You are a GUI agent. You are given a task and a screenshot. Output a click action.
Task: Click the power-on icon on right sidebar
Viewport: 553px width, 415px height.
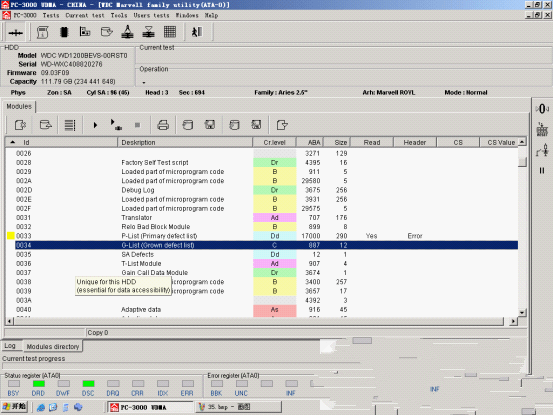[x=542, y=109]
